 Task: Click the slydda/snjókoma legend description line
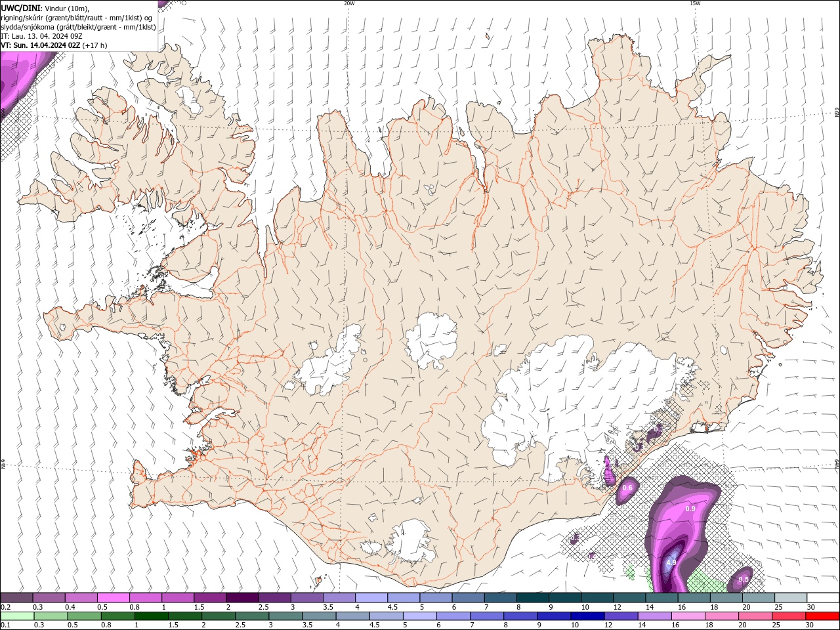tap(78, 27)
